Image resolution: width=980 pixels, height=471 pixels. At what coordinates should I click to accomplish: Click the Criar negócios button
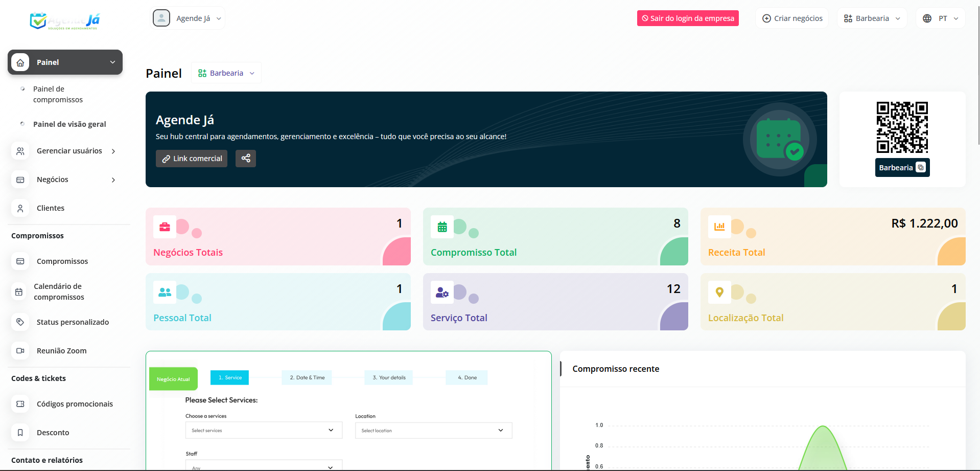[x=792, y=18]
